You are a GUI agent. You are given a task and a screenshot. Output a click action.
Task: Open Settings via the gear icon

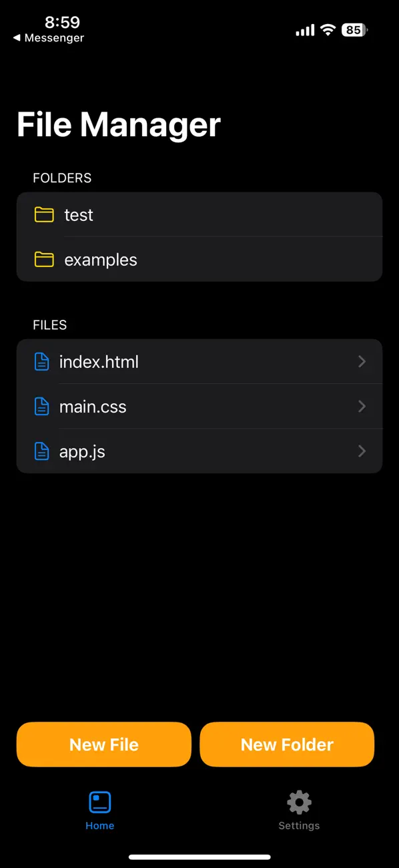298,802
